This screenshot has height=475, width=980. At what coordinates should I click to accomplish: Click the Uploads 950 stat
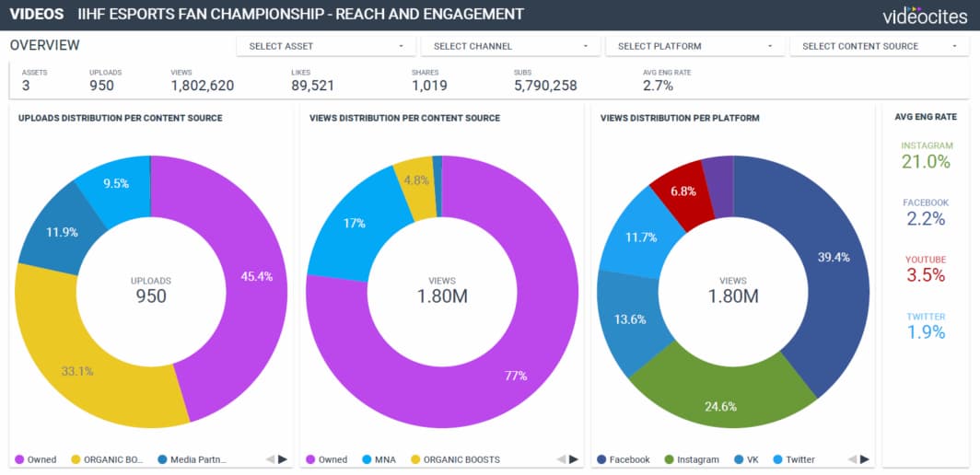click(x=106, y=81)
